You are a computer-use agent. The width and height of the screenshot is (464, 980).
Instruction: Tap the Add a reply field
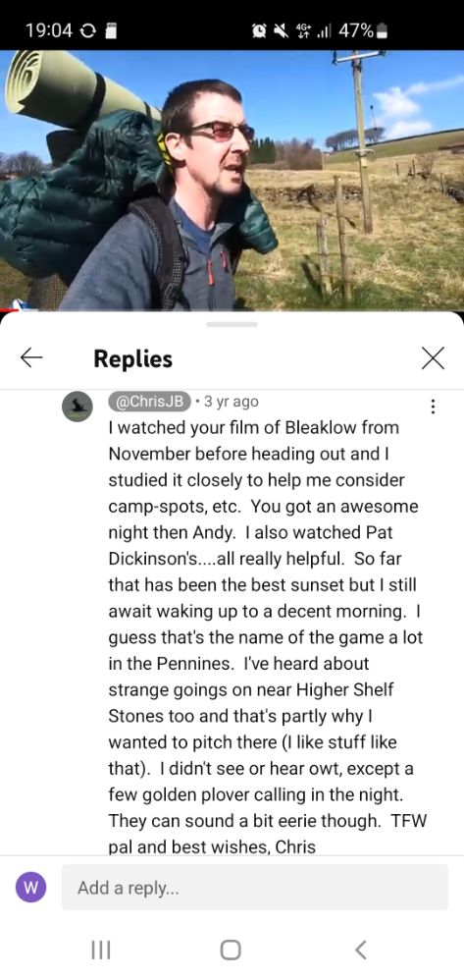[255, 888]
